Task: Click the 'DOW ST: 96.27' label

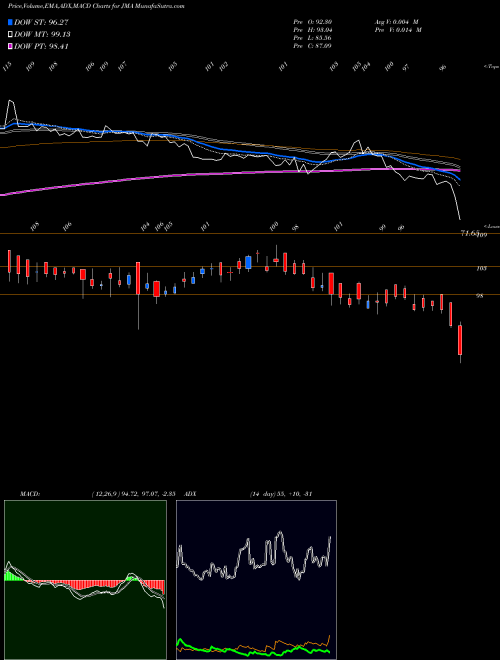Action: 41,22
